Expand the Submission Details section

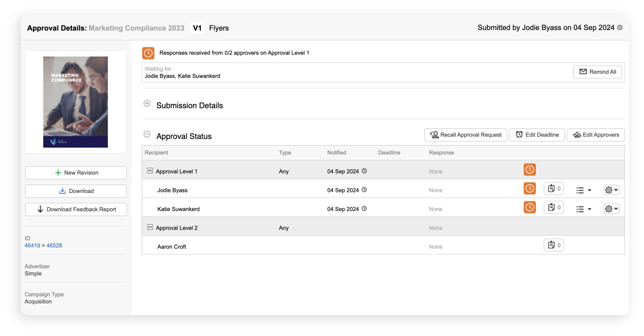coord(147,103)
